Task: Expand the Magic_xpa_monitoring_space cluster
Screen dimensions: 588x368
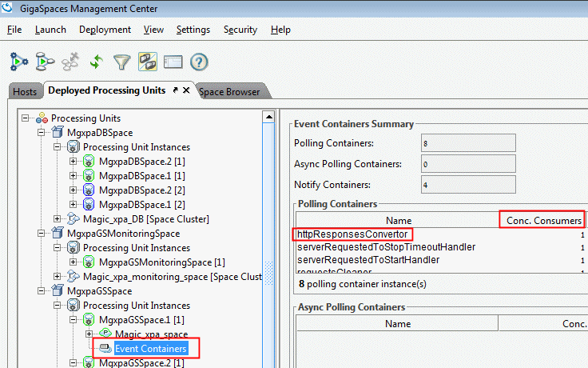Action: [x=57, y=276]
